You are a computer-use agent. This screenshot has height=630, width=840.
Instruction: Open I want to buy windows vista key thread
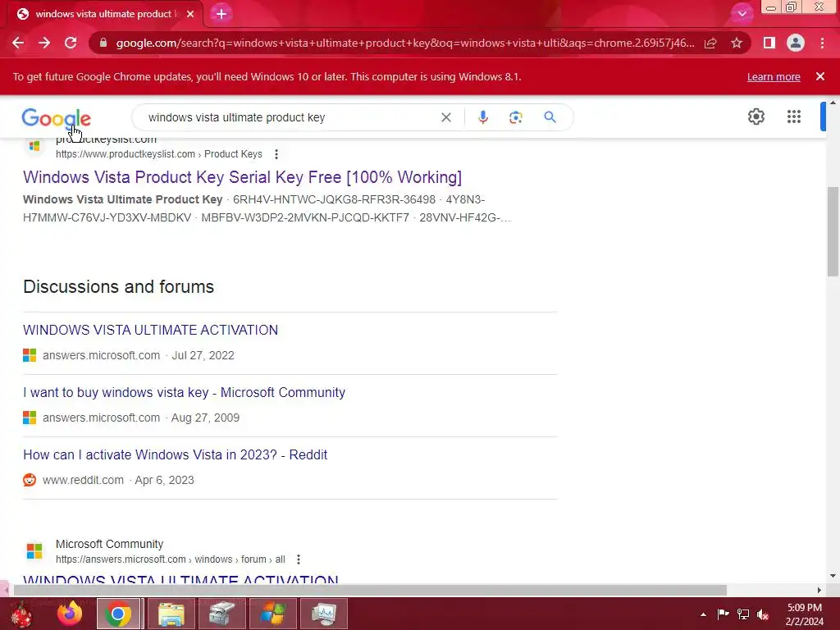click(x=185, y=393)
